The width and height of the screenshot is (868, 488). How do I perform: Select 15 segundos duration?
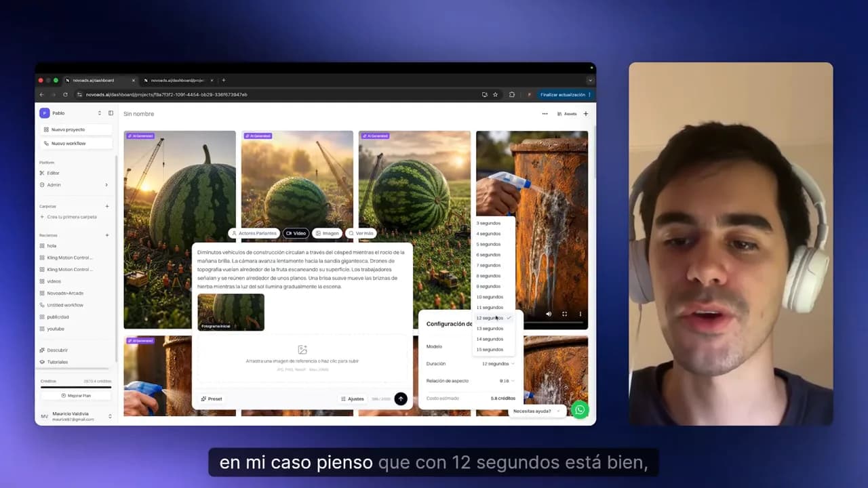point(494,350)
